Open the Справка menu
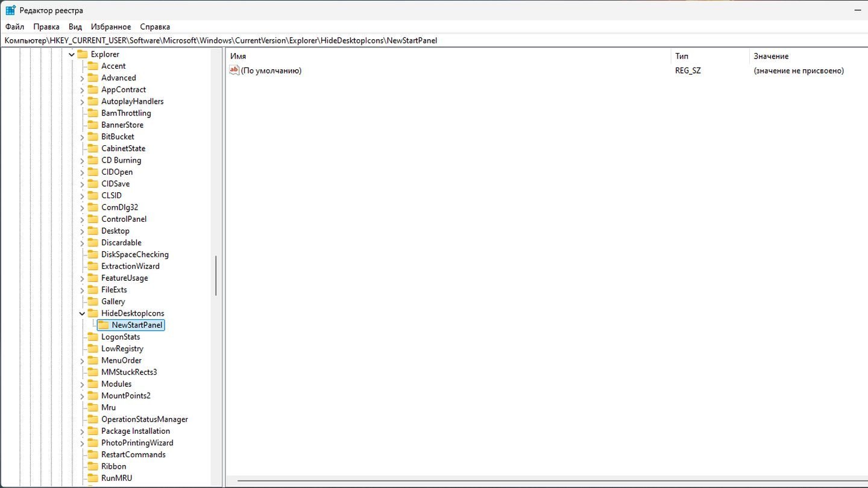868x488 pixels. coord(155,27)
